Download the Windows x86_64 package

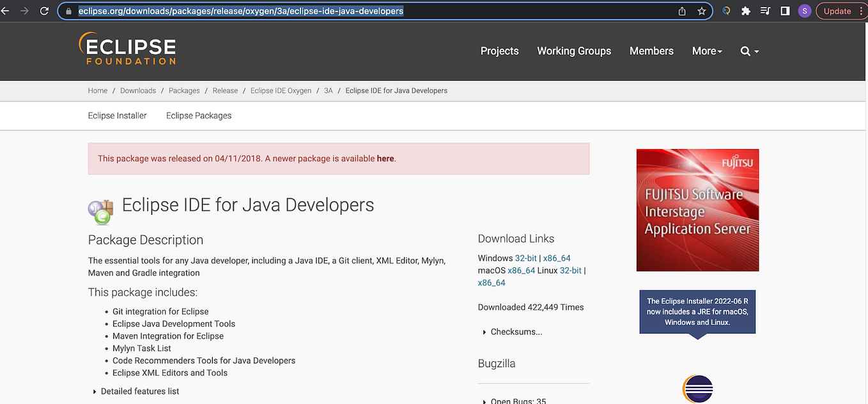pyautogui.click(x=557, y=258)
